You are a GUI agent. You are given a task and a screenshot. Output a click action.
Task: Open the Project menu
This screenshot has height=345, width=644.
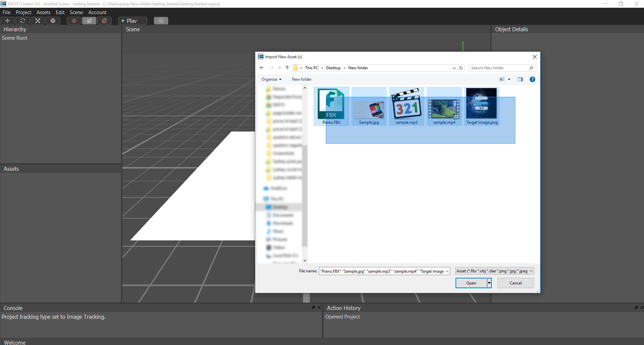pos(24,12)
